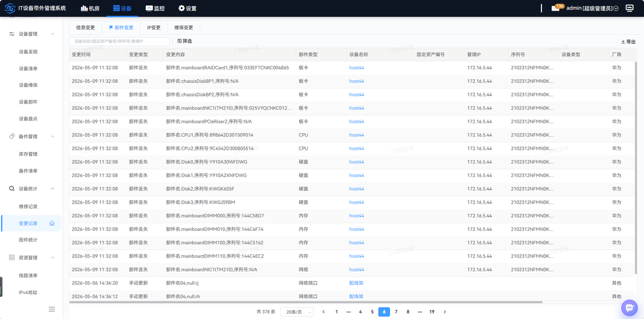Viewport: 644px width, 319px height.
Task: Open 备件清单 in the sidebar
Action: 28,171
